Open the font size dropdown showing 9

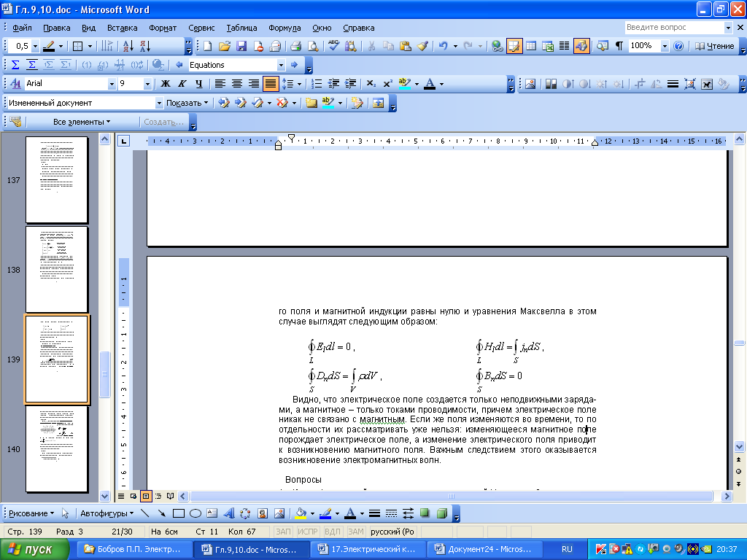(x=147, y=84)
